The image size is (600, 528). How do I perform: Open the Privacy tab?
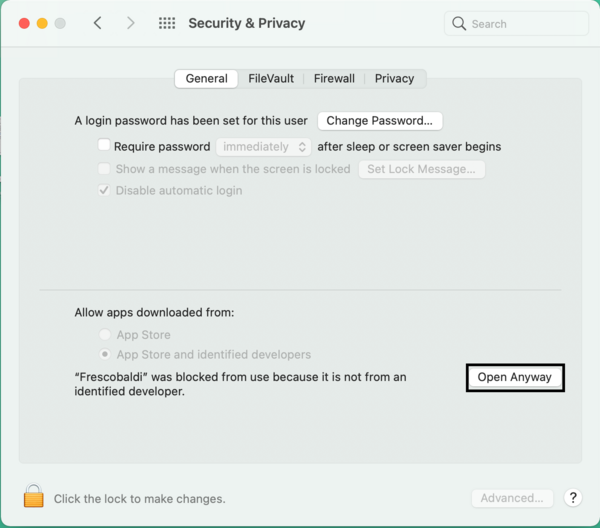click(394, 78)
